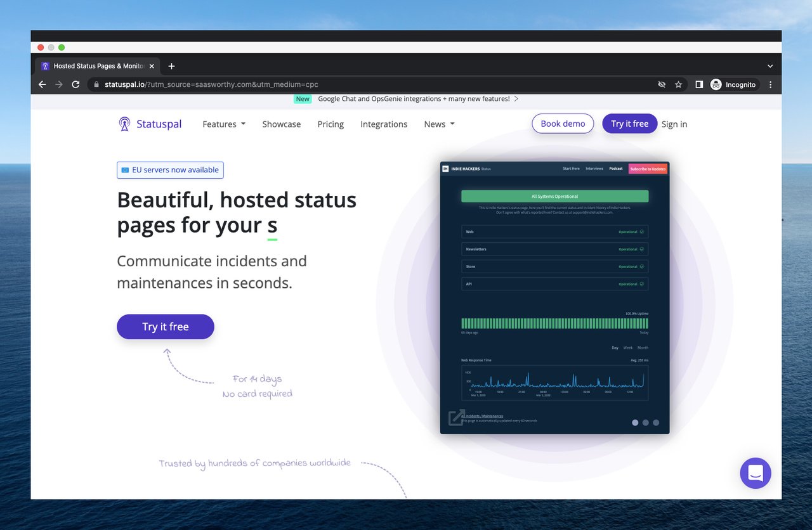Open the Pricing page
812x530 pixels.
pos(331,124)
